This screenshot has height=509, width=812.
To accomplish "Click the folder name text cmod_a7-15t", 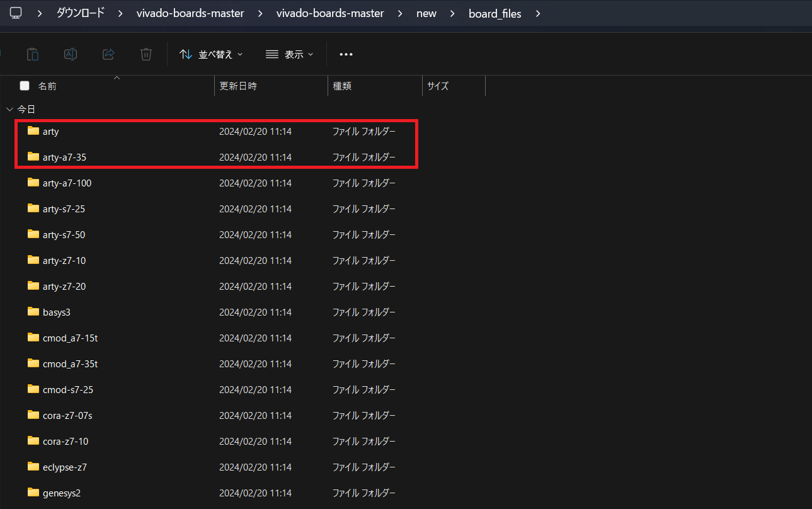I will (70, 338).
